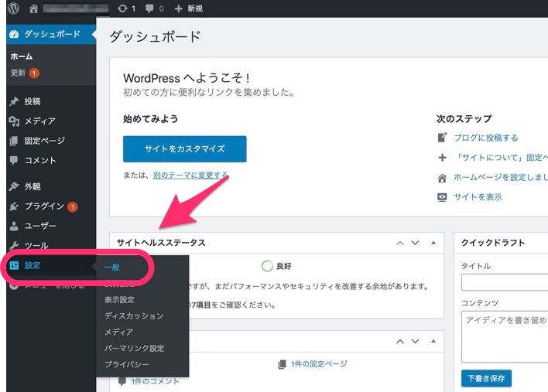Click the 下書き保存 button
The height and width of the screenshot is (392, 548).
[x=486, y=378]
